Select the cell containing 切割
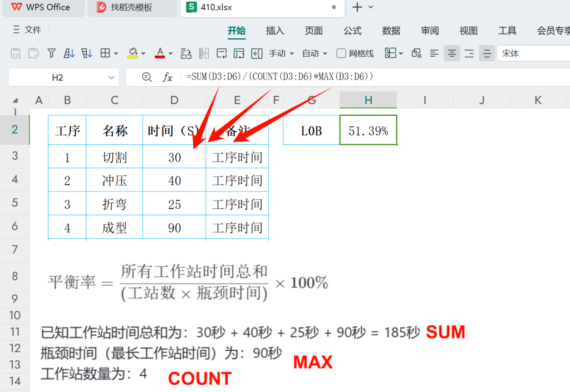 [115, 156]
